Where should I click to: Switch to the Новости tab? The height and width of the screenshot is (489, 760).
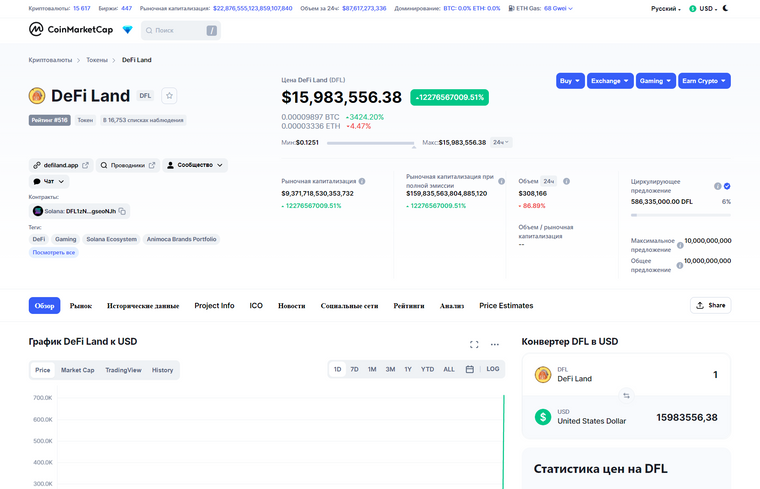291,306
